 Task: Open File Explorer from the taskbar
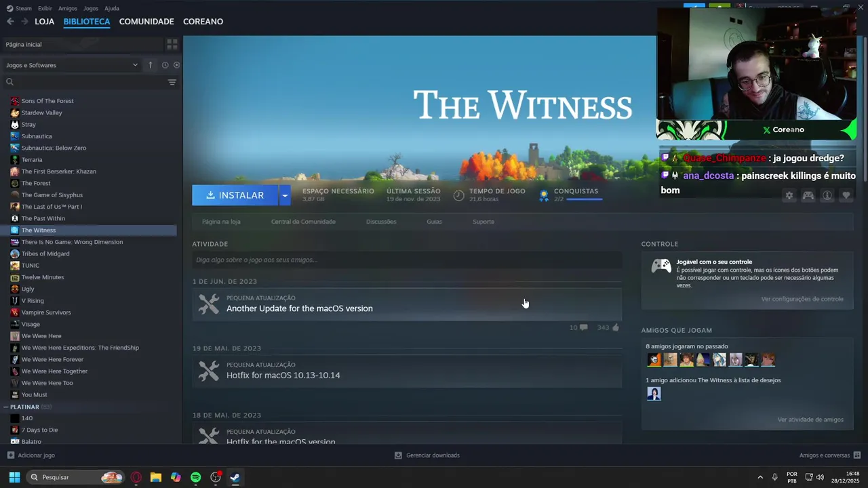click(x=156, y=477)
